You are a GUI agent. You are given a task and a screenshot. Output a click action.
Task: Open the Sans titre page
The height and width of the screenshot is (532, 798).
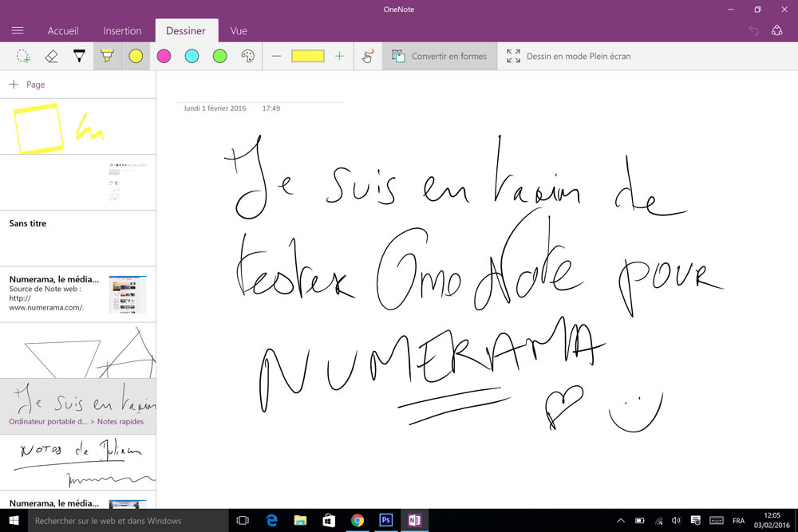(78, 238)
